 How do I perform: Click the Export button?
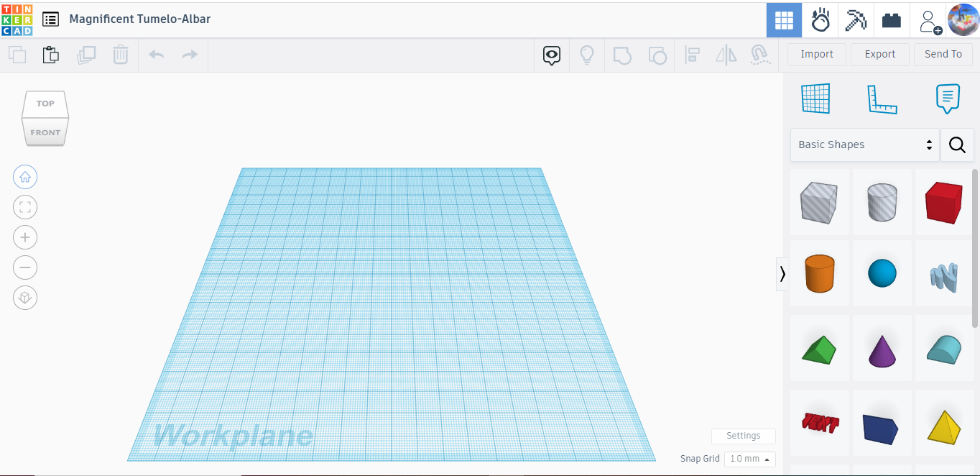880,55
